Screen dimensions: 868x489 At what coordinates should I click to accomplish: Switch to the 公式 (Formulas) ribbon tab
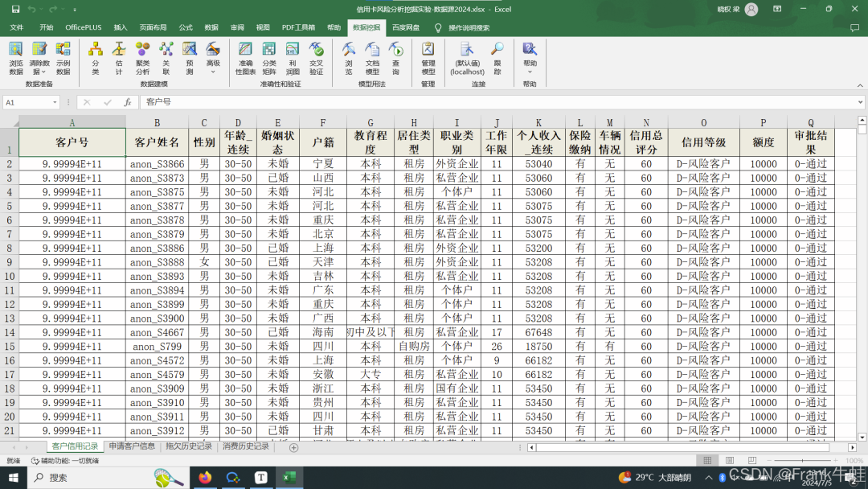[186, 27]
